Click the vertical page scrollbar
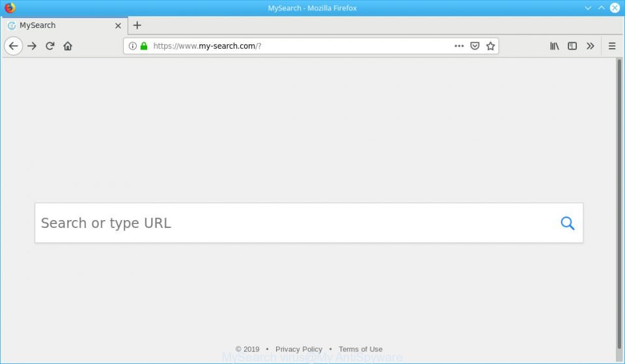 [x=619, y=203]
